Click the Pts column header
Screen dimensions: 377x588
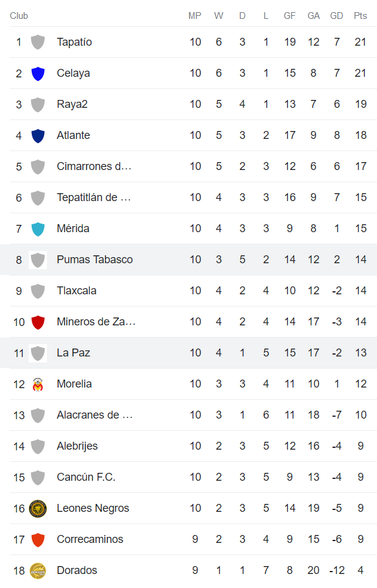361,16
